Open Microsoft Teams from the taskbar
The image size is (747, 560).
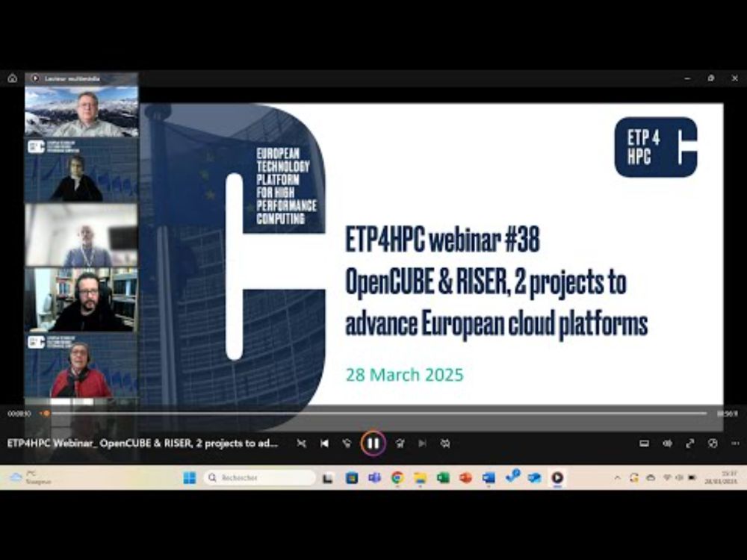click(374, 478)
